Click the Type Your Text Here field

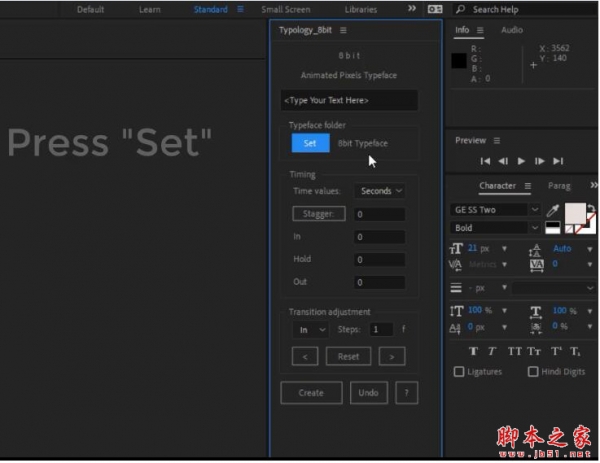click(349, 101)
